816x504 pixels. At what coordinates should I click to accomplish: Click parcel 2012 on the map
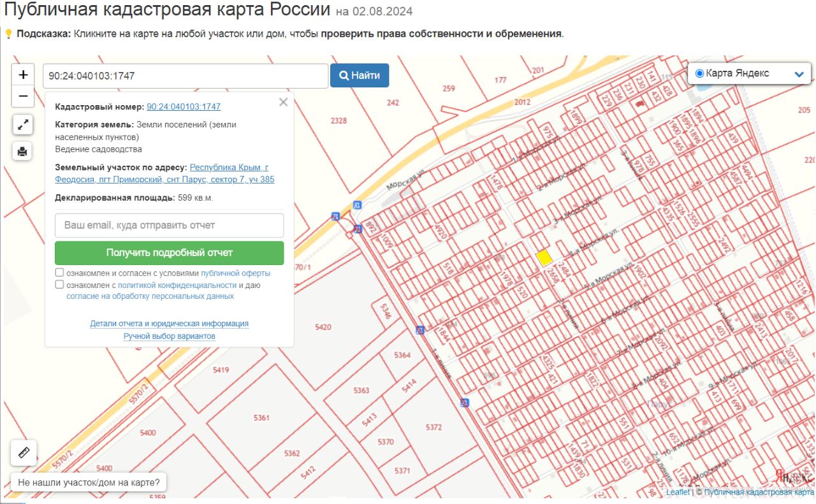522,101
